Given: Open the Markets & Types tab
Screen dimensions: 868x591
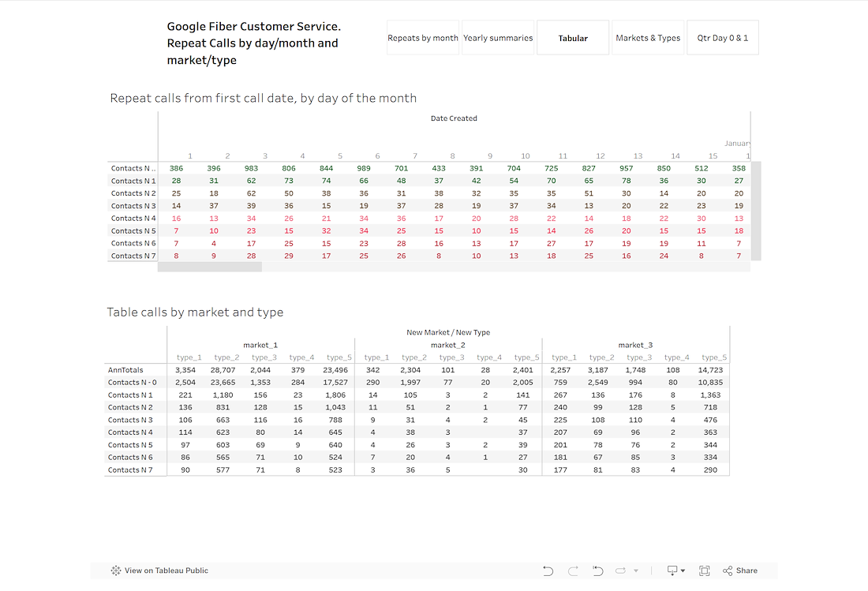Looking at the screenshot, I should coord(648,38).
